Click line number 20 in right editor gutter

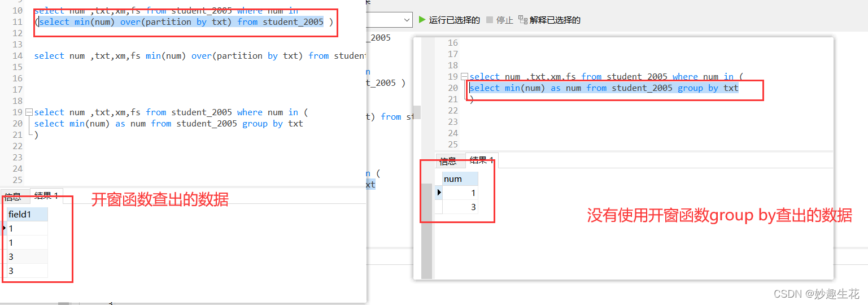point(452,88)
